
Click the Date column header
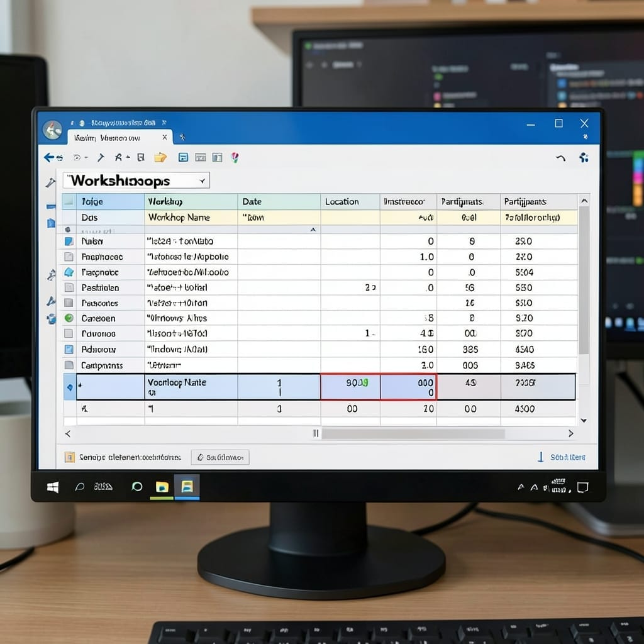279,201
